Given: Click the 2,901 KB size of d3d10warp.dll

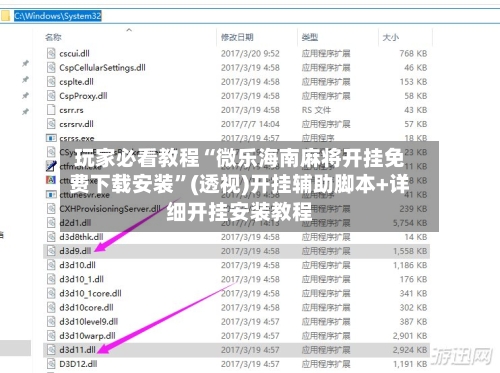Looking at the screenshot, I should 410,336.
